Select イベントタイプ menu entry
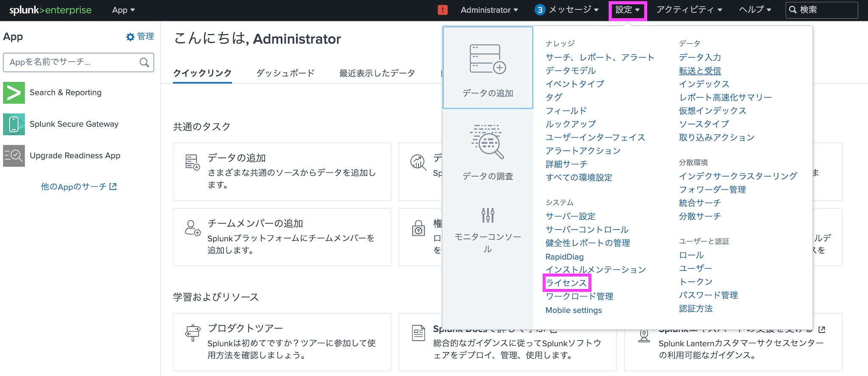The width and height of the screenshot is (868, 376). tap(575, 84)
